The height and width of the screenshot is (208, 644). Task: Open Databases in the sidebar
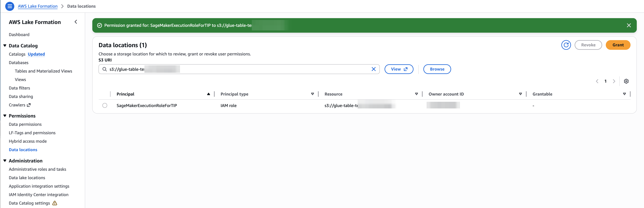click(x=19, y=63)
